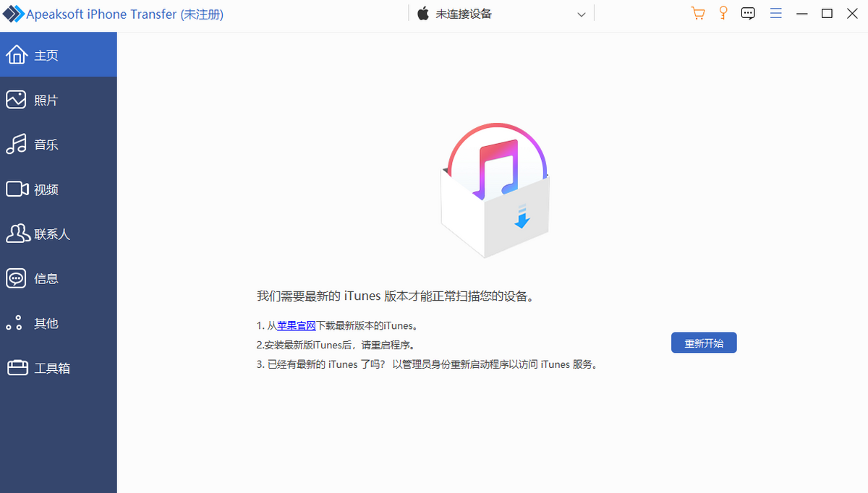
Task: Click the 苹果官网 hyperlink
Action: point(297,326)
